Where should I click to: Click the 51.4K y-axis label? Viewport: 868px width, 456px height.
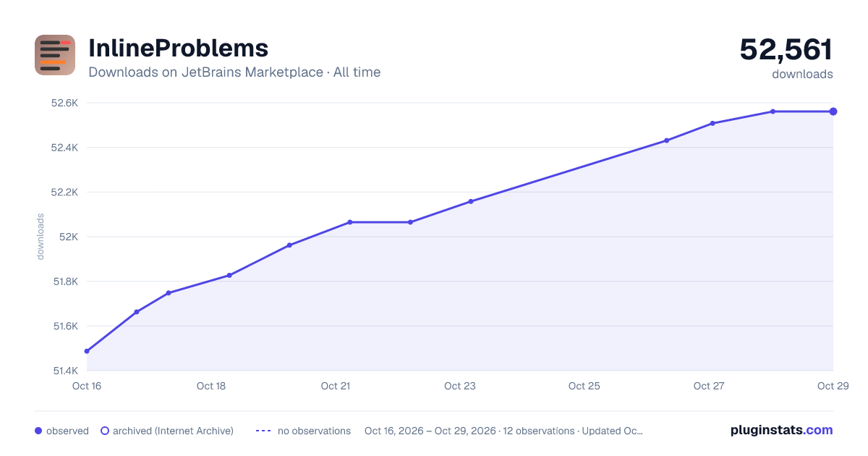[64, 371]
